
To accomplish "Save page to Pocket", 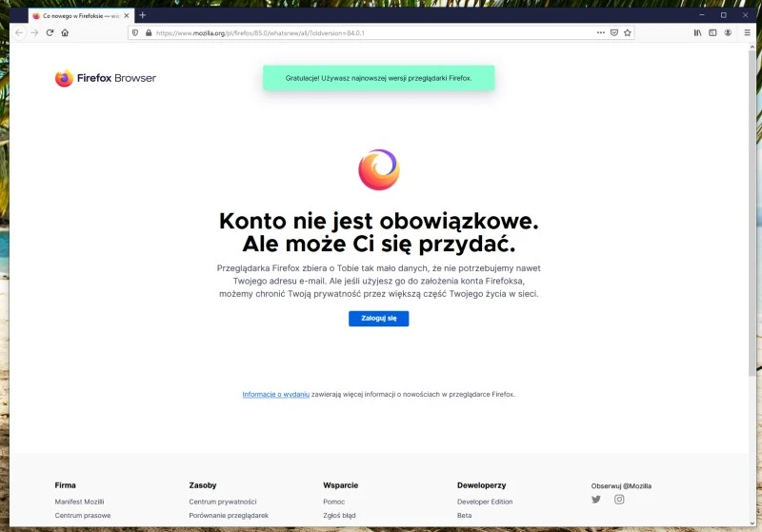I will click(x=614, y=33).
